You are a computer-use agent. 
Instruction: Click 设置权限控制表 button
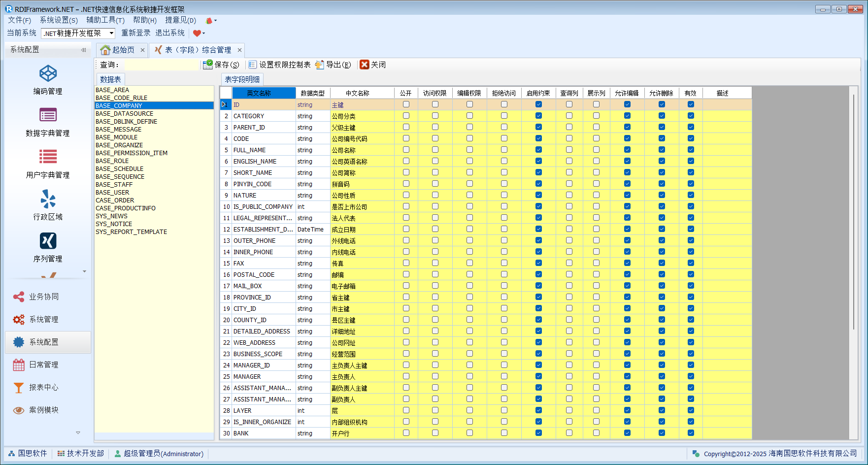click(280, 65)
